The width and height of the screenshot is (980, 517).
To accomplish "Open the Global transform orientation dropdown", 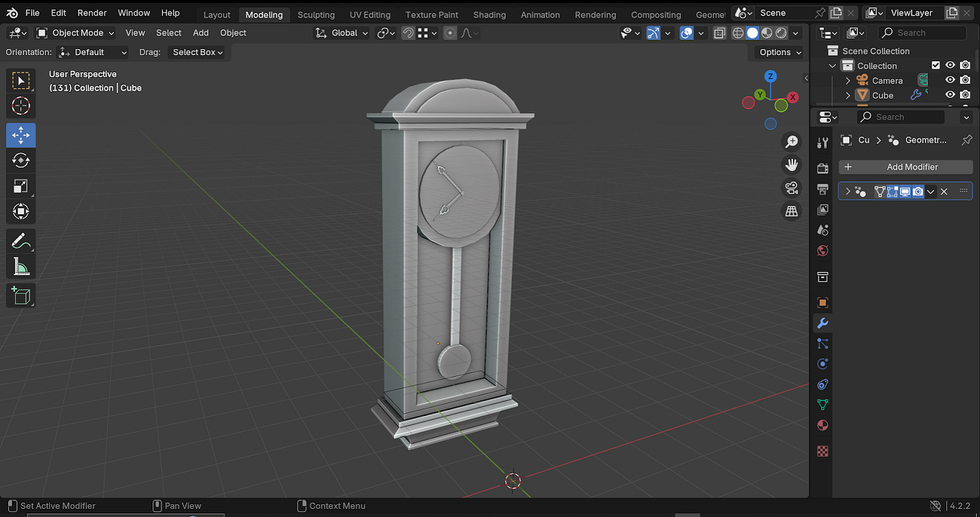I will (343, 33).
